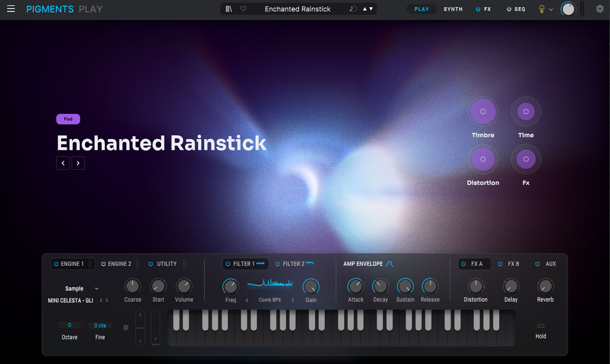Screen dimensions: 610x364
Task: Select the AUX tab
Action: [x=551, y=264]
